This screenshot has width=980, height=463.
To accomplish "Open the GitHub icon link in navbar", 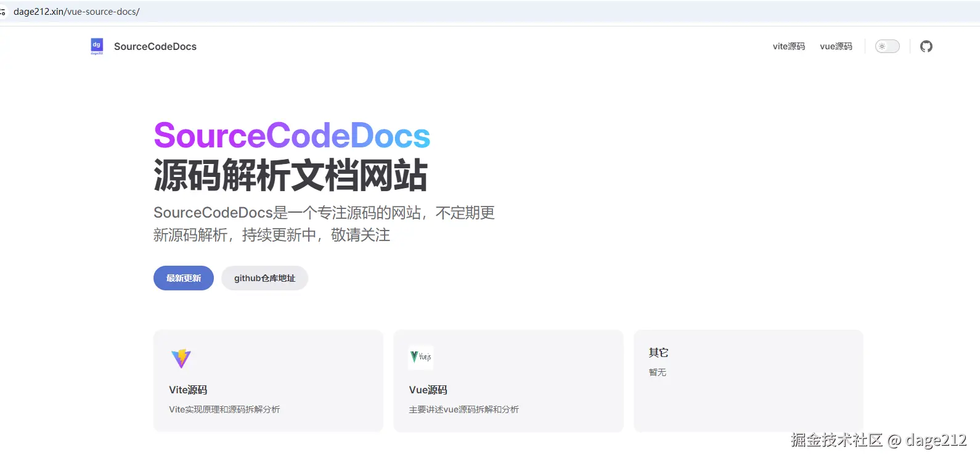I will coord(926,46).
